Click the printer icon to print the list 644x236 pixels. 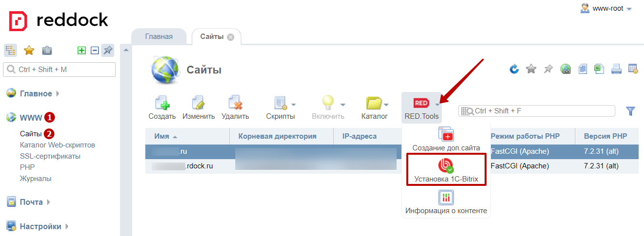tap(616, 69)
